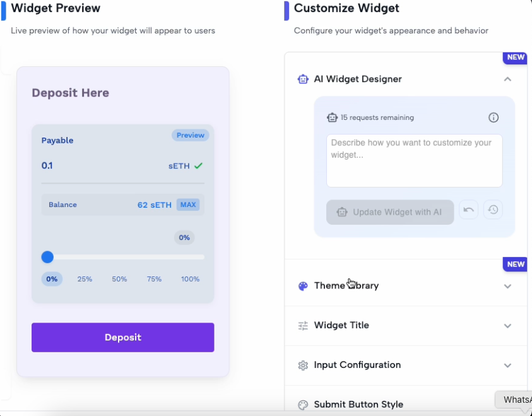
Task: Click the Input Configuration gear icon
Action: 303,365
